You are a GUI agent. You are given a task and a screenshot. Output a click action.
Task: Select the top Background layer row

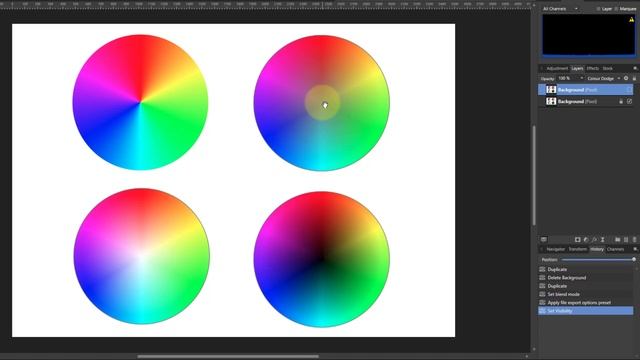(586, 89)
